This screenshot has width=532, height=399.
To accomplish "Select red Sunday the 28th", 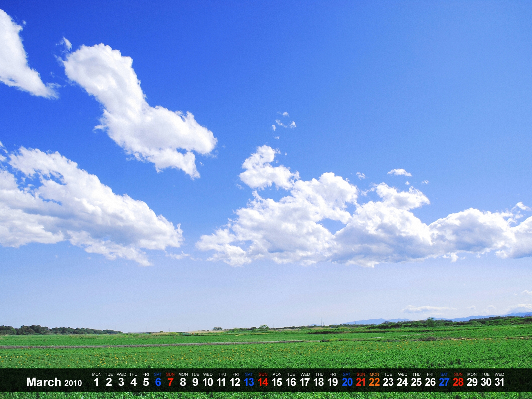I will click(x=458, y=382).
